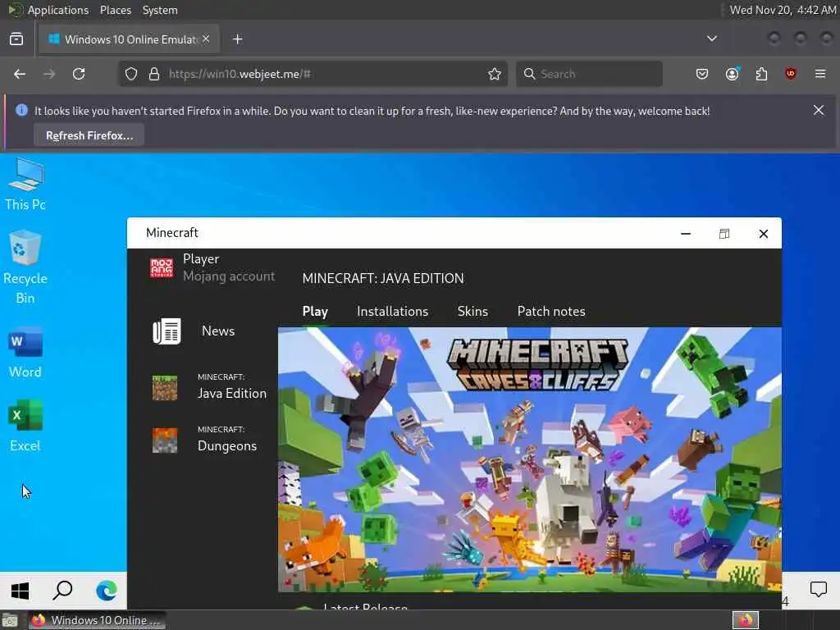The width and height of the screenshot is (840, 630).
Task: Open Firefox account icon
Action: [732, 74]
